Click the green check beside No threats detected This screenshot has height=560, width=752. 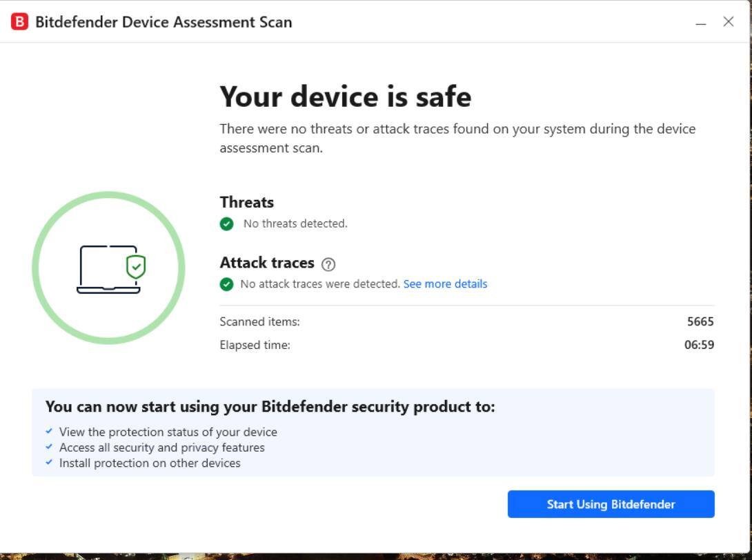[x=226, y=224]
